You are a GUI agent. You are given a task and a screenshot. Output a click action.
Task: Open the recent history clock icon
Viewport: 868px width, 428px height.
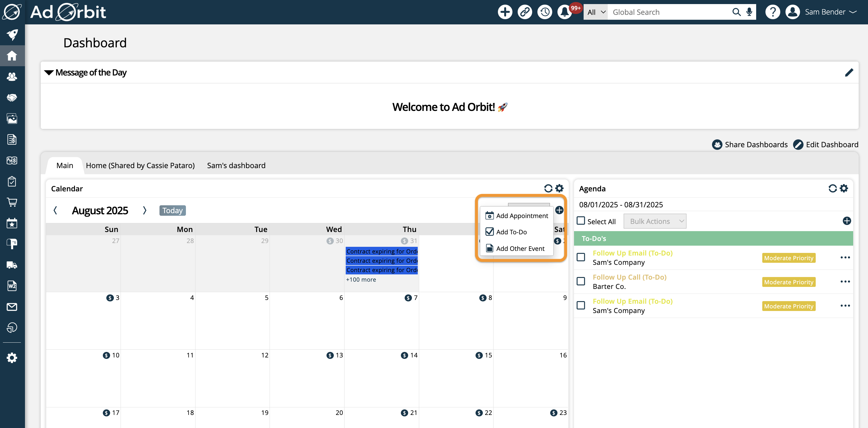coord(544,12)
